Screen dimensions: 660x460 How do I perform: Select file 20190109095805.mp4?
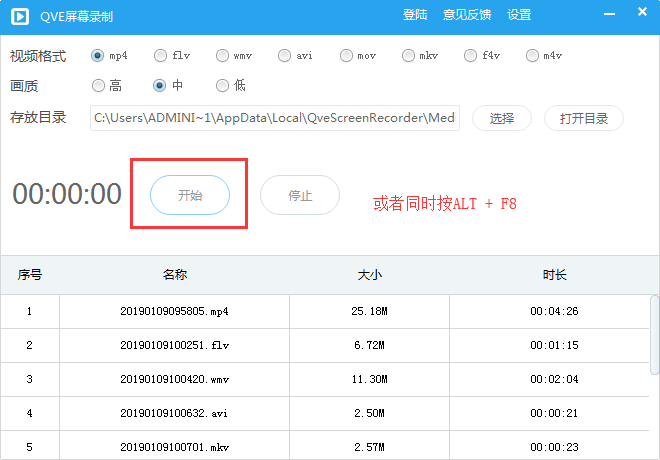pos(174,311)
